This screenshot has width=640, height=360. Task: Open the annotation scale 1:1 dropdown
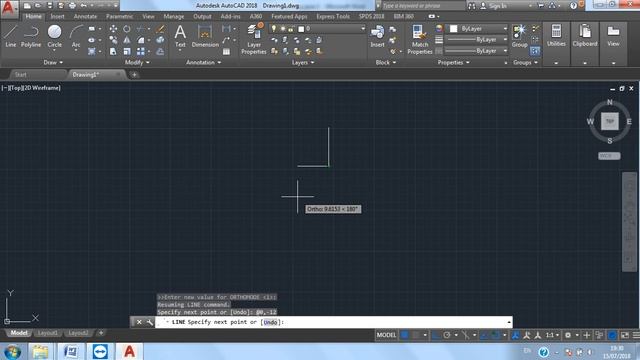click(x=552, y=335)
